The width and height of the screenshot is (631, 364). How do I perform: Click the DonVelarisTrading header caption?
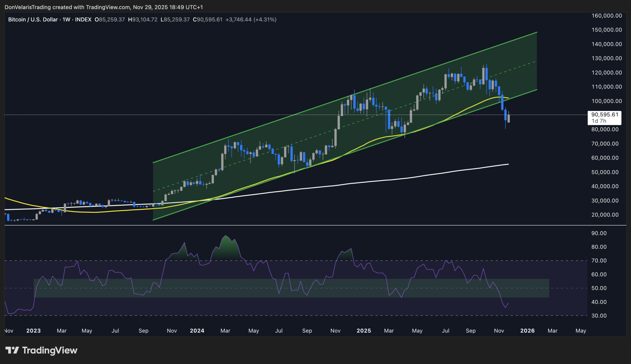tap(104, 7)
